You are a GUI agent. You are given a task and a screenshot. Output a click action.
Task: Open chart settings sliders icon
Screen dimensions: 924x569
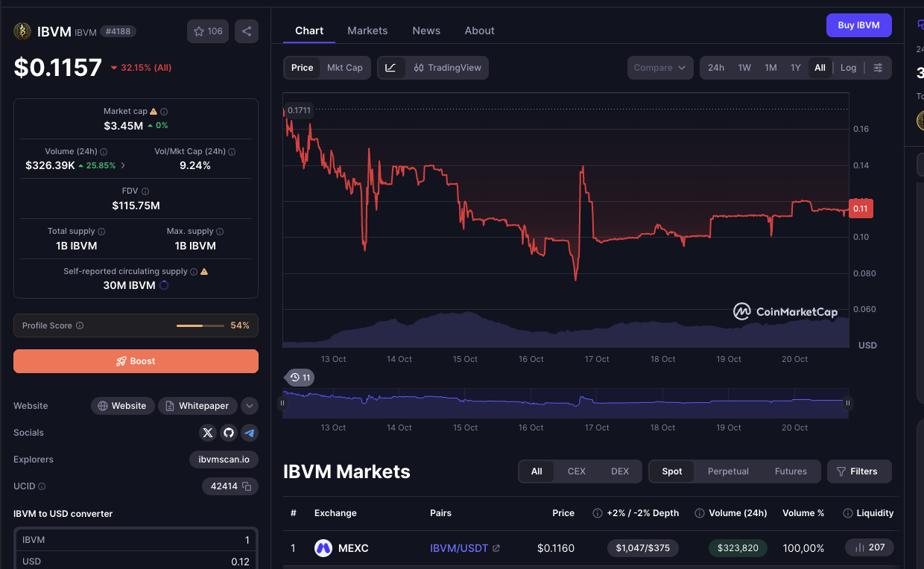878,68
